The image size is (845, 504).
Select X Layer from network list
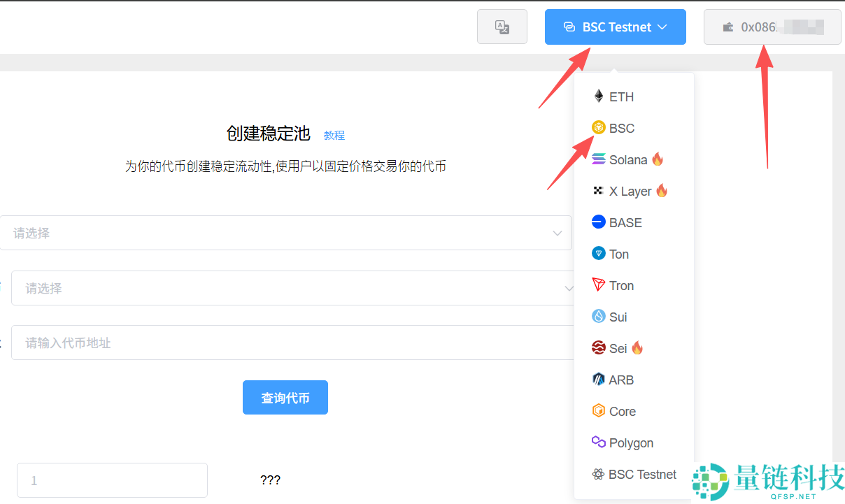(630, 191)
